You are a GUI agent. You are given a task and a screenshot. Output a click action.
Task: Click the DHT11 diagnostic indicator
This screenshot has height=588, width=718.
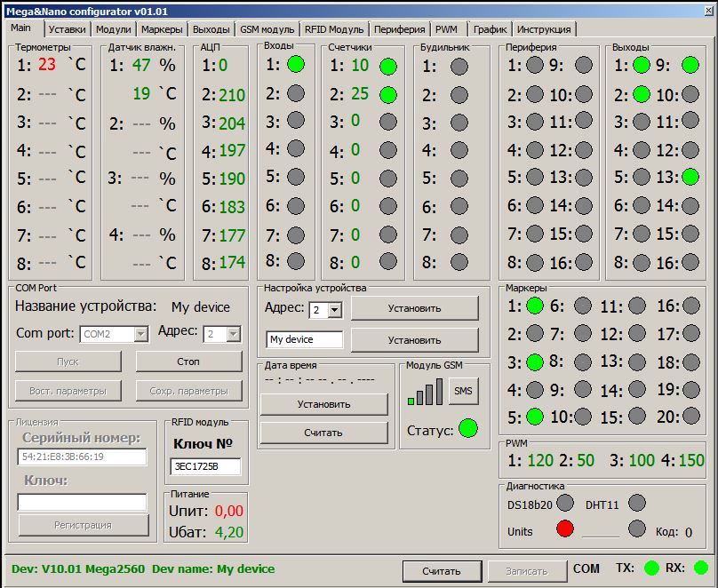point(636,503)
